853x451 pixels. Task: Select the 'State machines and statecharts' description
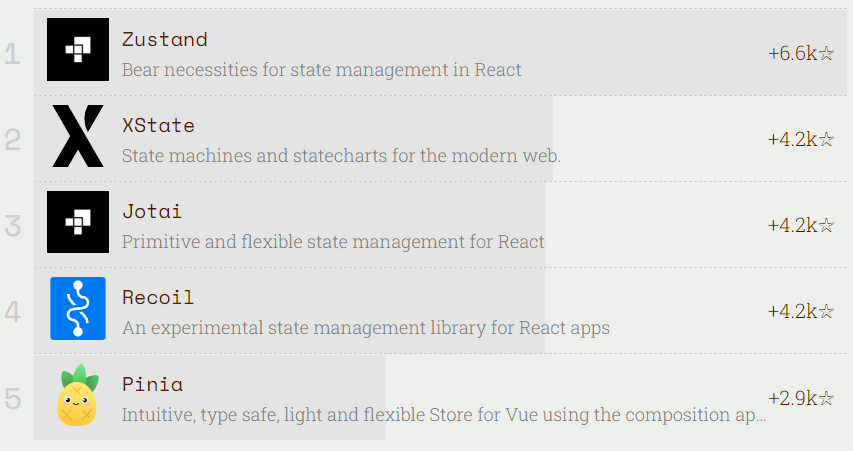[341, 156]
